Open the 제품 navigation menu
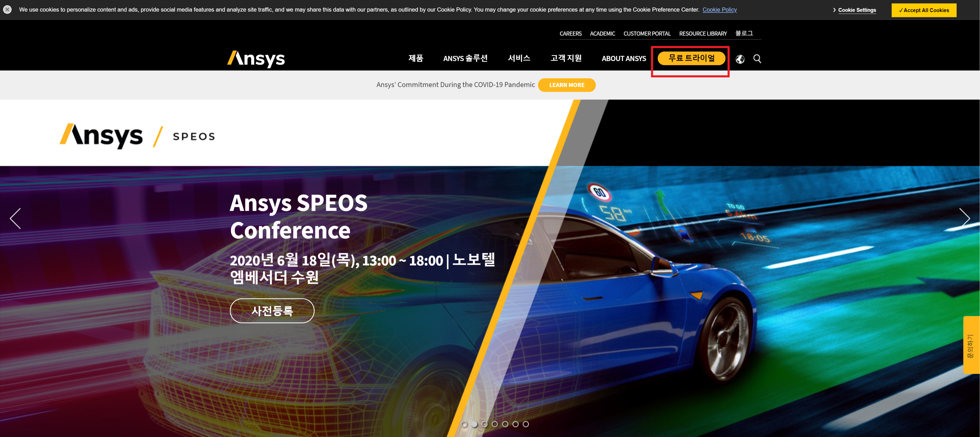The width and height of the screenshot is (980, 437). pyautogui.click(x=416, y=58)
